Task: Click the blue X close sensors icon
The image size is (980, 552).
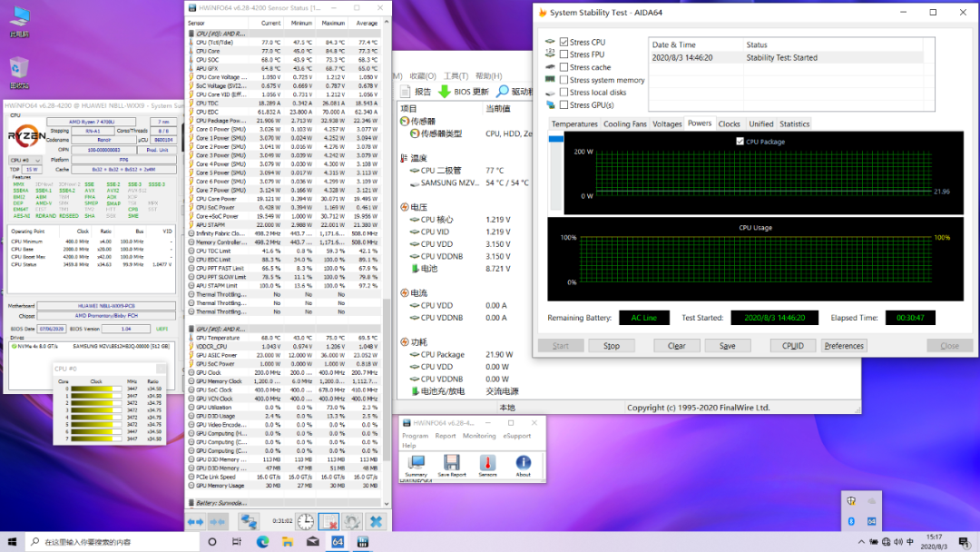Action: [375, 521]
